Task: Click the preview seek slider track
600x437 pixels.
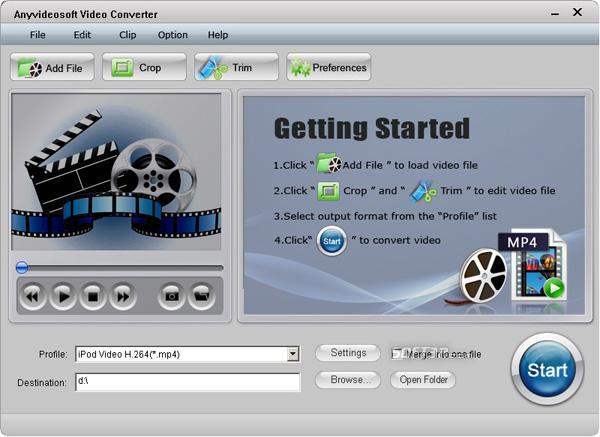Action: [120, 267]
